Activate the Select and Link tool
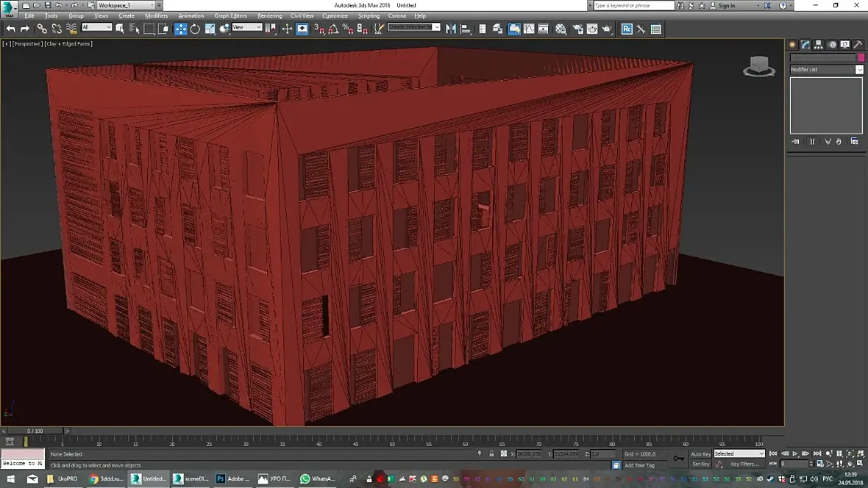Viewport: 868px width, 488px height. pos(42,29)
